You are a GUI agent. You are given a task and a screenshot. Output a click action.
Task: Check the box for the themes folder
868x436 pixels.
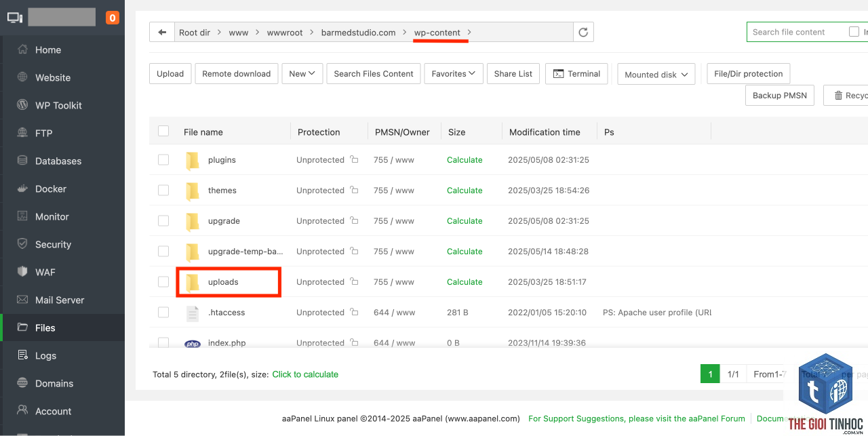click(163, 190)
